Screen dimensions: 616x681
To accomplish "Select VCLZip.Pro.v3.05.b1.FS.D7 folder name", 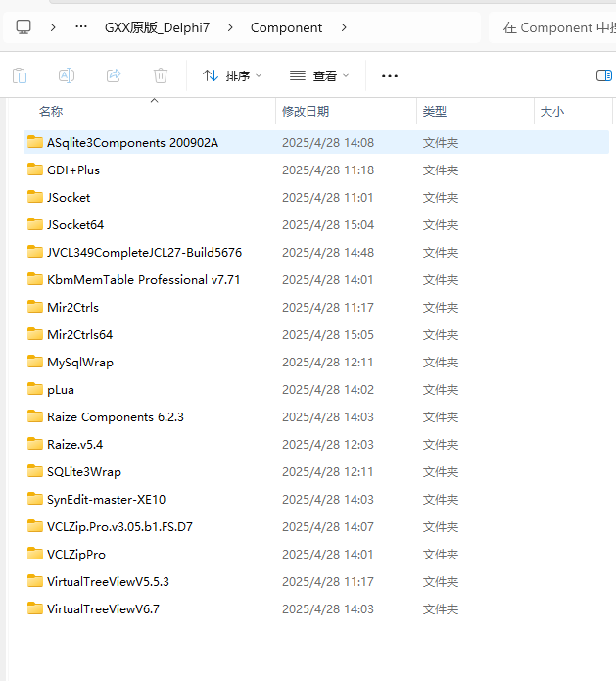I will tap(119, 527).
